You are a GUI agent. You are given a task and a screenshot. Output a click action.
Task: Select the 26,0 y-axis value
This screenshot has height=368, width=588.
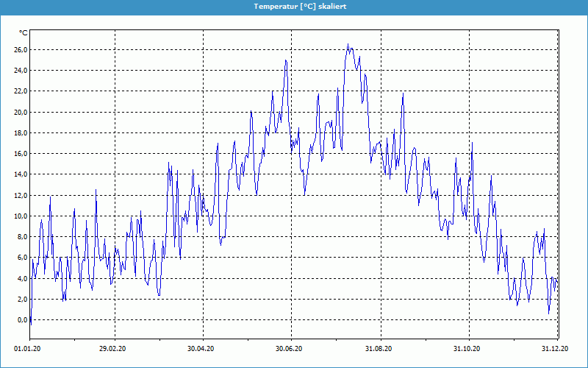(x=21, y=50)
